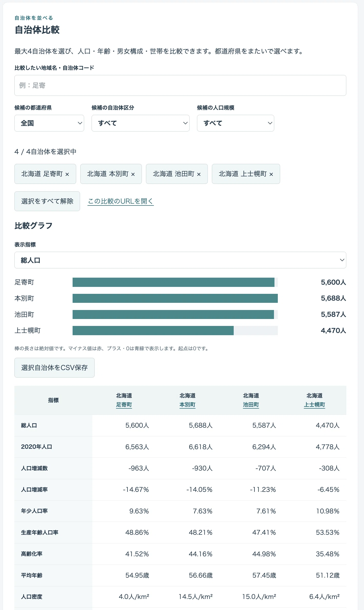Open the 候補の人口規模 dropdown

coord(235,123)
